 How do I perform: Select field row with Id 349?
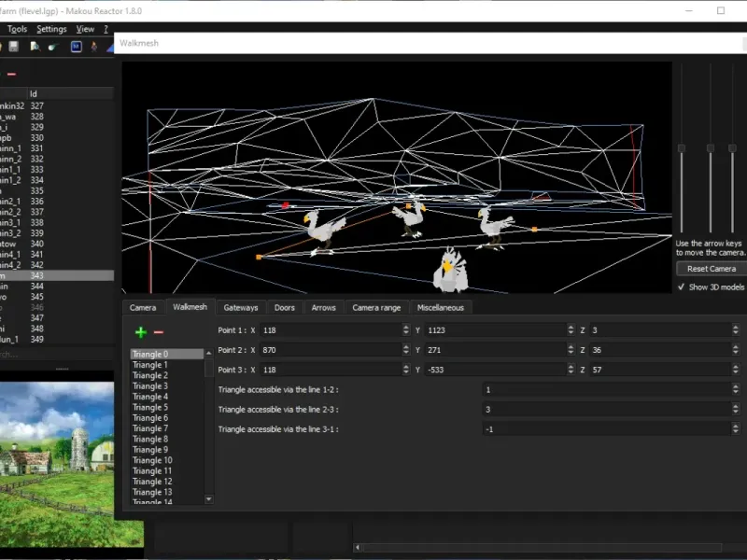57,340
